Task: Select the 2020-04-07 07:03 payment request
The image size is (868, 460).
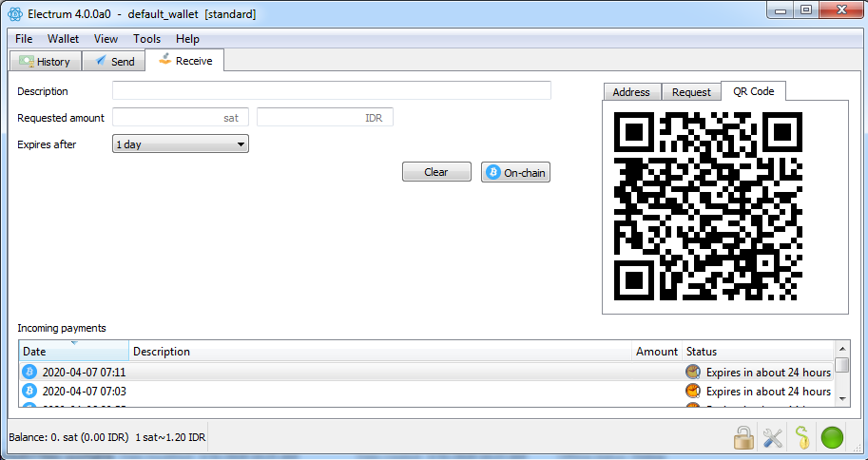Action: 426,391
